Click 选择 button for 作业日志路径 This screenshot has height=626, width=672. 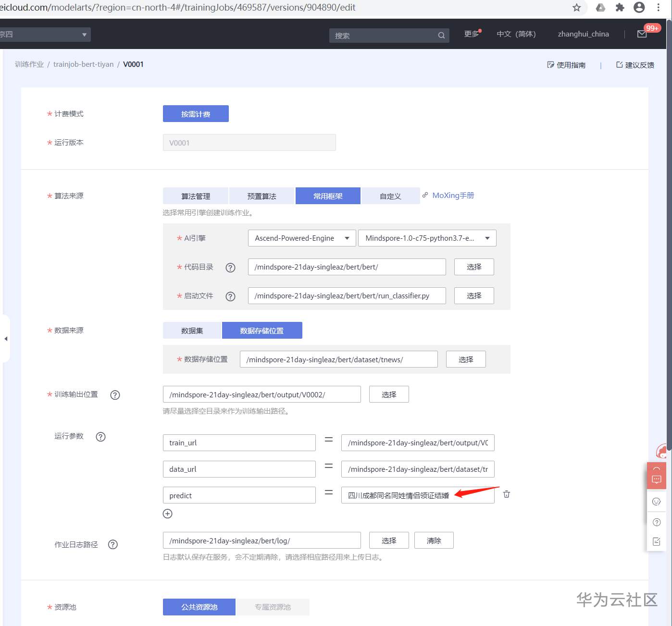coord(389,540)
